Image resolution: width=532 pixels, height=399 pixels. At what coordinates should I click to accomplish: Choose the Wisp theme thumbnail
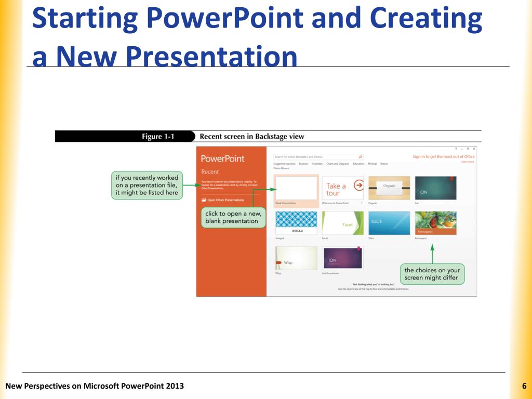(x=296, y=258)
